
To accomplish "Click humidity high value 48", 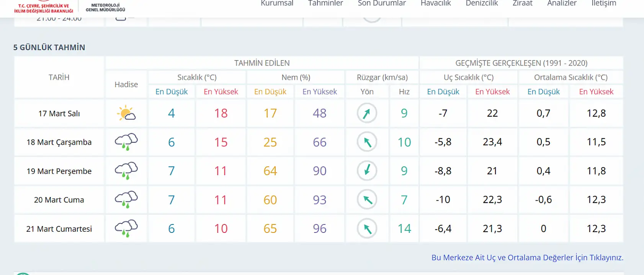I will [319, 113].
